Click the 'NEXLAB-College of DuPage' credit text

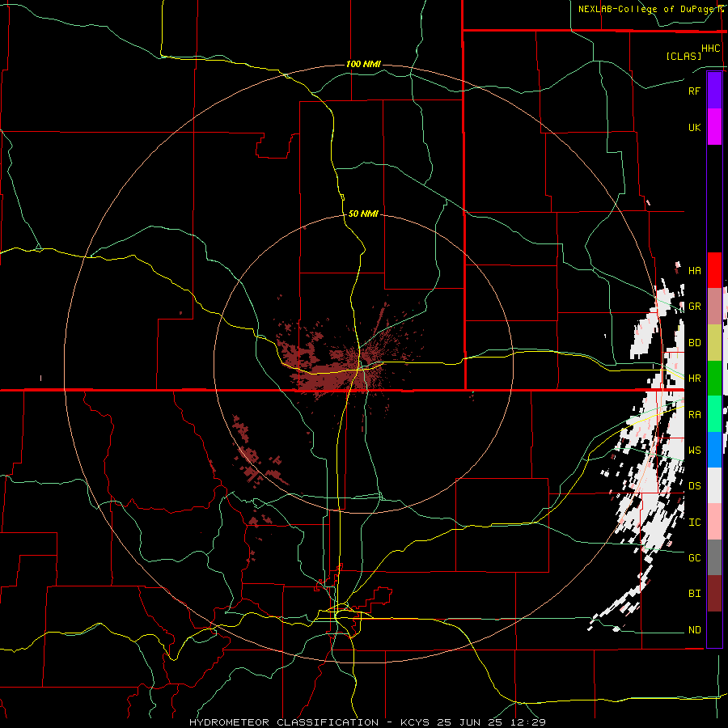pos(647,9)
